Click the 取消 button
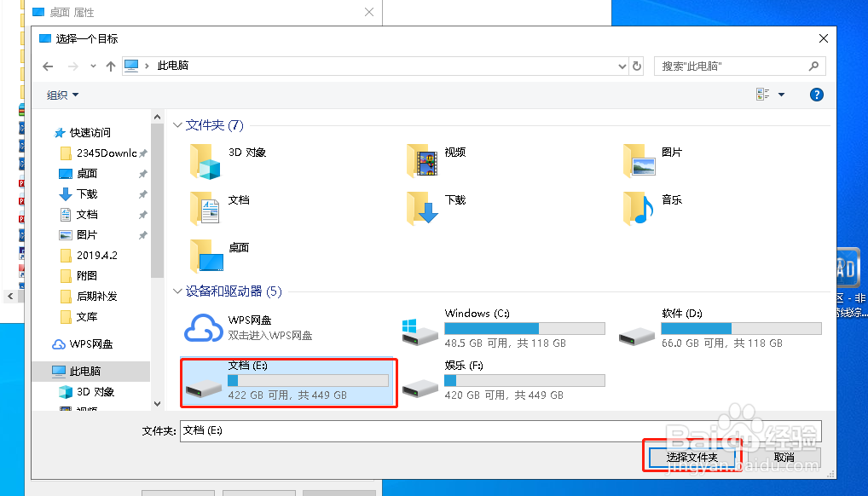Viewport: 868px width, 496px height. point(784,458)
